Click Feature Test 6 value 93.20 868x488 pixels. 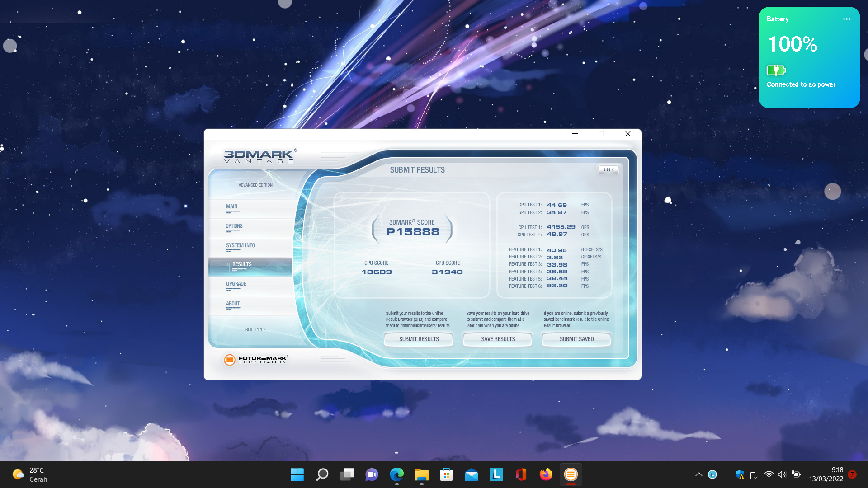(557, 286)
